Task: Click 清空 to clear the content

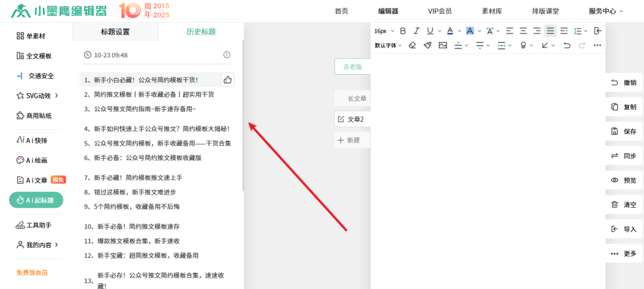Action: 624,204
